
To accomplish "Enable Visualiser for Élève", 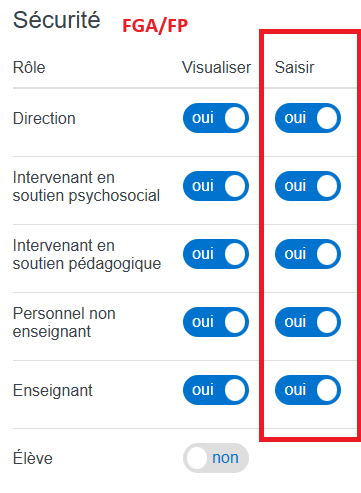I will pos(216,458).
